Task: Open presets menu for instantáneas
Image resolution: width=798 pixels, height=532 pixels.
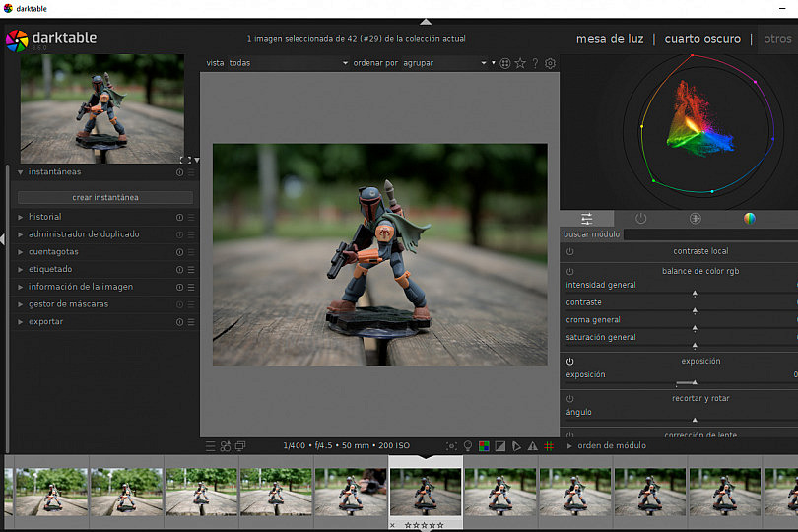Action: [x=191, y=172]
